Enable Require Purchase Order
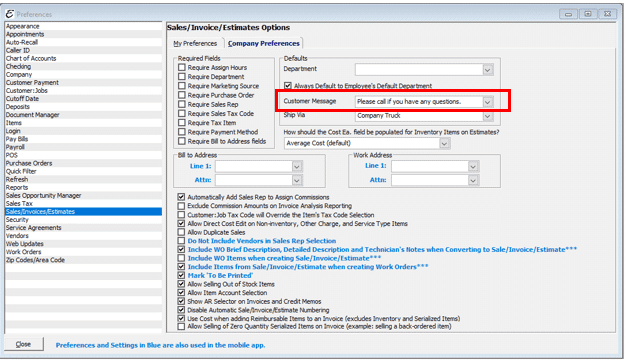This screenshot has height=361, width=626. click(182, 95)
